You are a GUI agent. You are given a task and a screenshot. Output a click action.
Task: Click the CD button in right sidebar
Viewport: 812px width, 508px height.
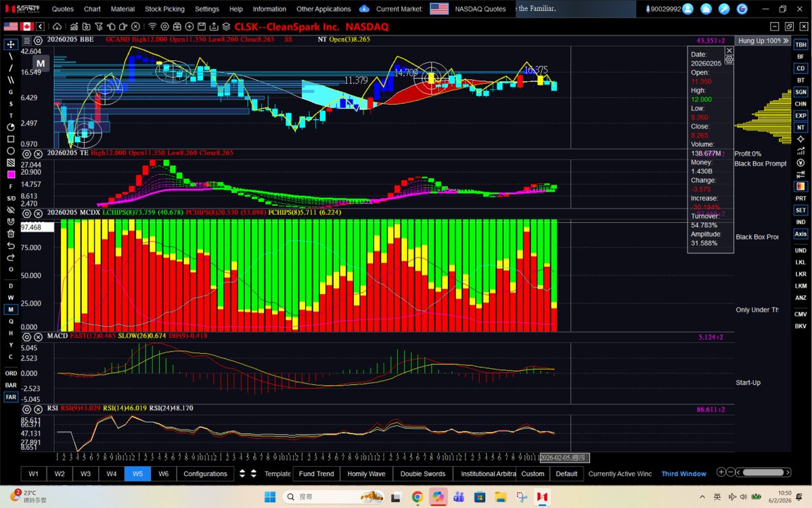[800, 68]
